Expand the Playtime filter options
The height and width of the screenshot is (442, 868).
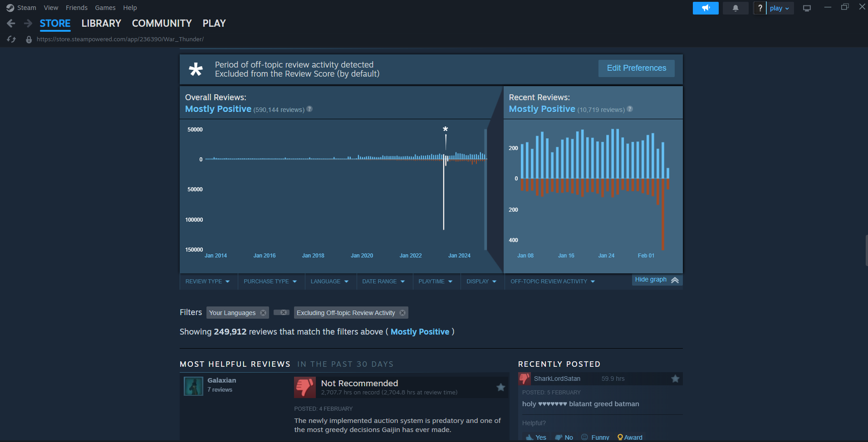435,281
